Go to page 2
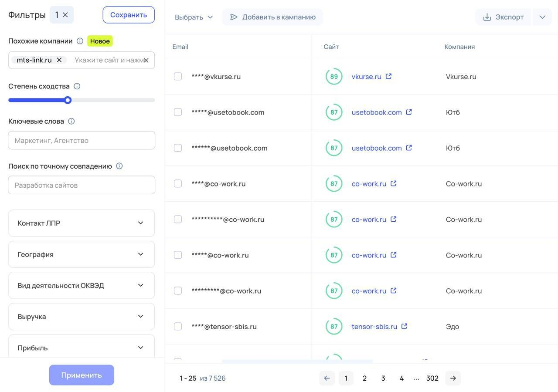This screenshot has height=392, width=558. [364, 378]
